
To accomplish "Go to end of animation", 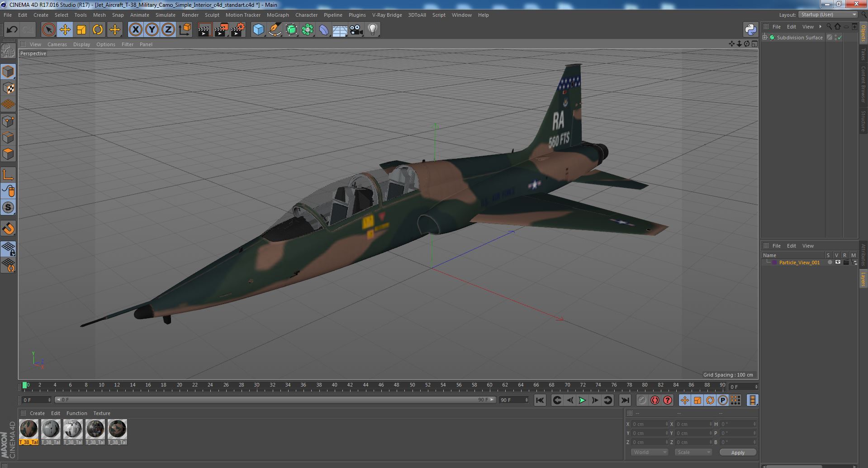I will [625, 400].
